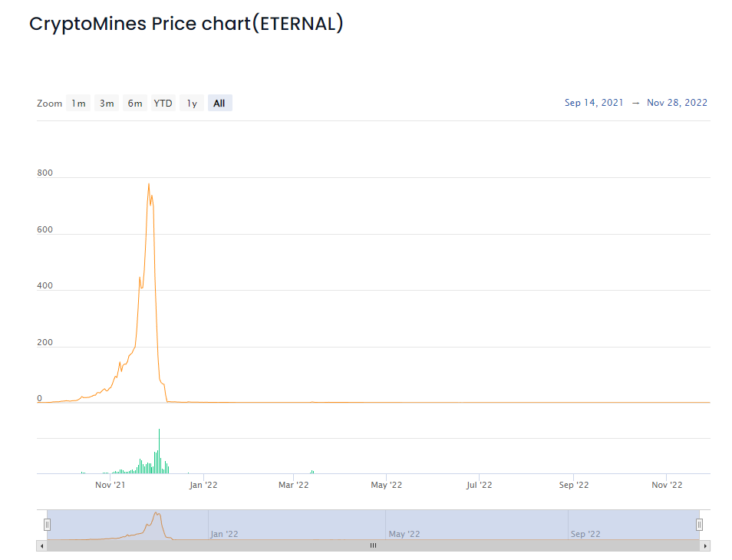Click the scrollbar left arrow
This screenshot has width=732, height=560.
41,545
